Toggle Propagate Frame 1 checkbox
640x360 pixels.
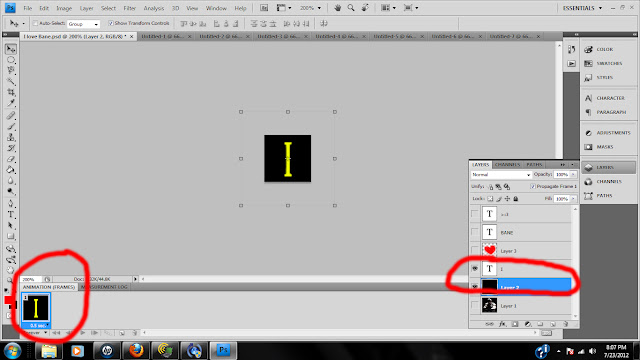[533, 186]
